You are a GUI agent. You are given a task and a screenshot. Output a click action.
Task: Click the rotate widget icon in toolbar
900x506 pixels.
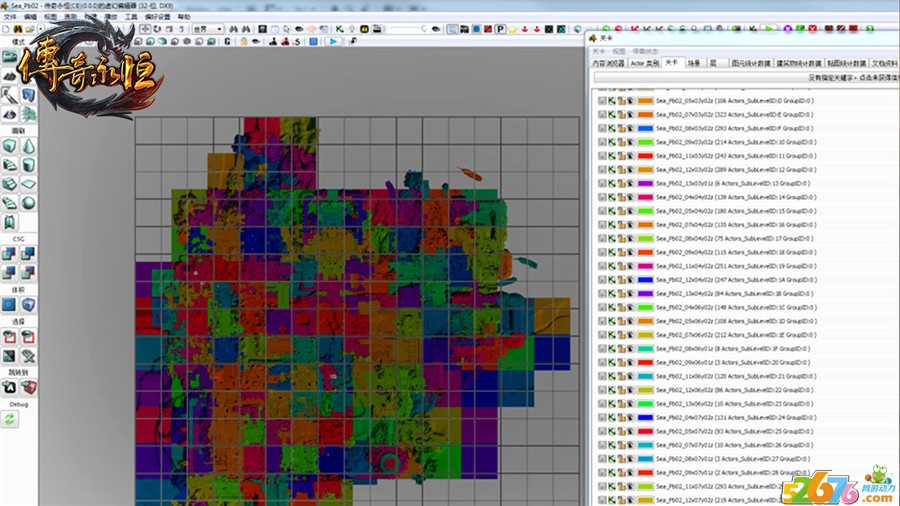pos(157,29)
